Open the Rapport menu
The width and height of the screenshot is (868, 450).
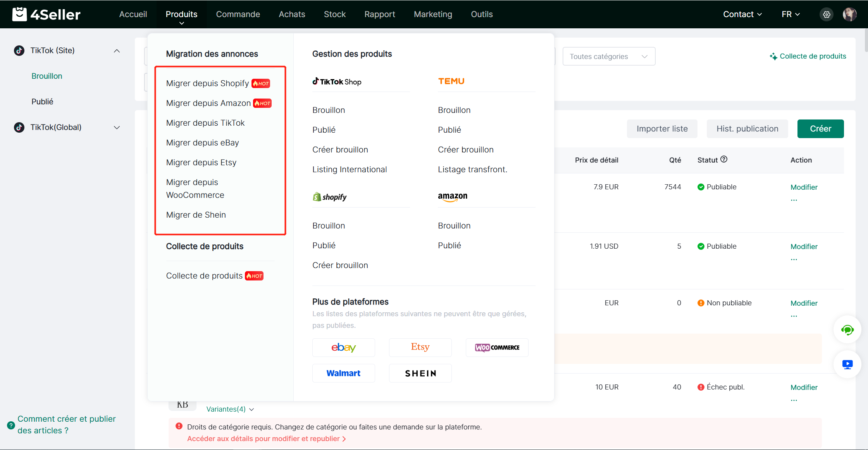tap(380, 14)
